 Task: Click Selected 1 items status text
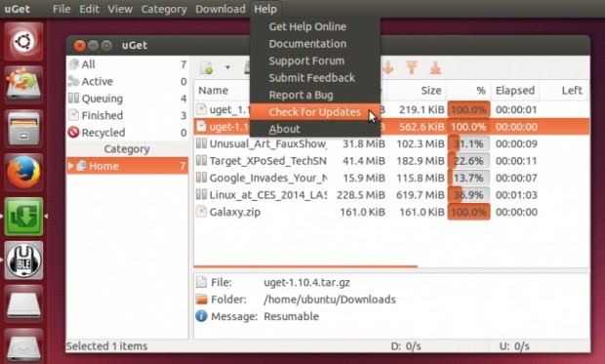(x=107, y=345)
